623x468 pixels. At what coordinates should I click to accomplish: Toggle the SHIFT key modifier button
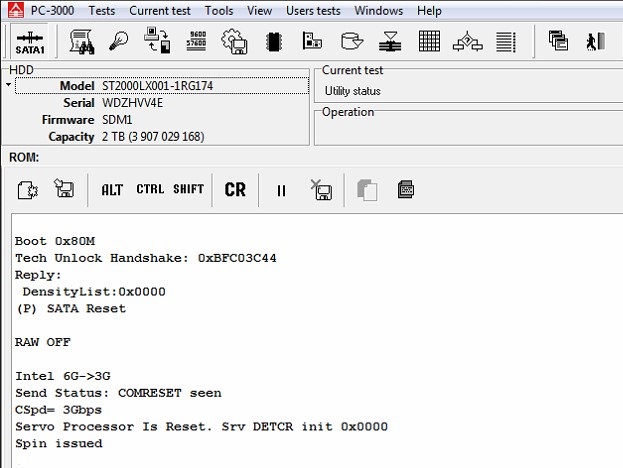(188, 190)
